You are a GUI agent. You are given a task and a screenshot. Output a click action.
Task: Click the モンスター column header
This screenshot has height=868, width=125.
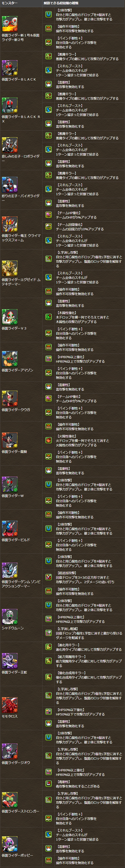tap(9, 3)
